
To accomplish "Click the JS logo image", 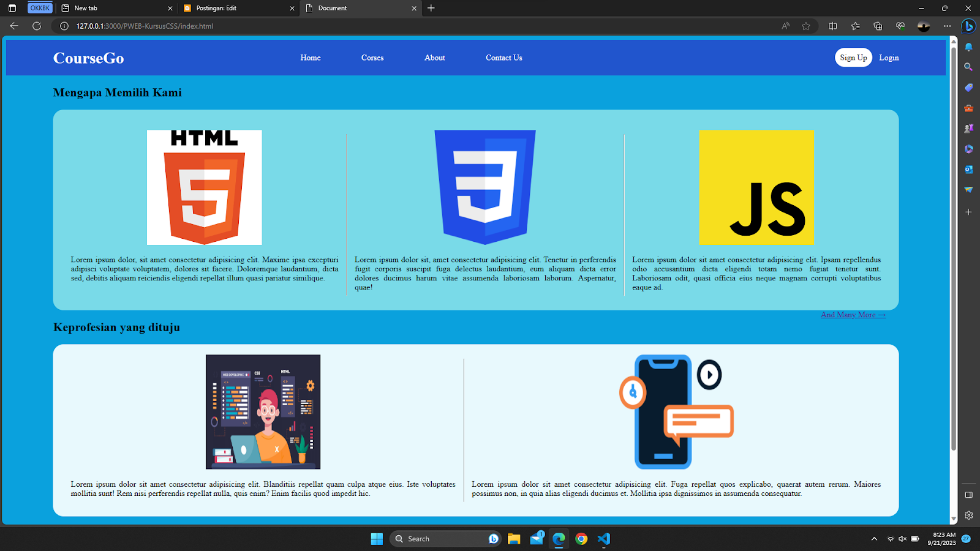I will (756, 187).
